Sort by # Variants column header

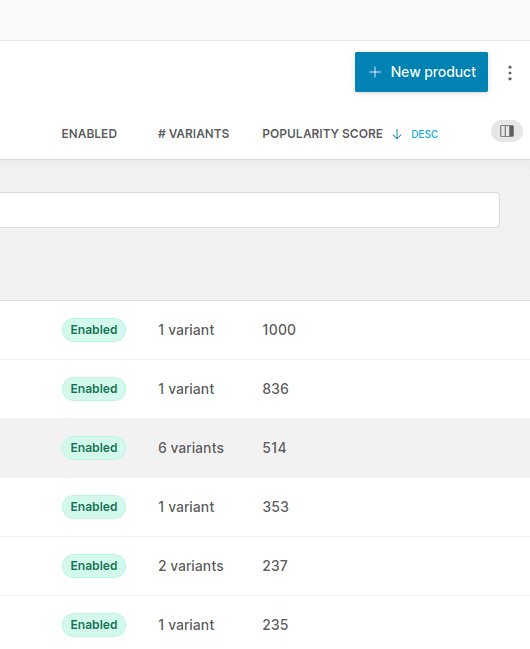193,134
